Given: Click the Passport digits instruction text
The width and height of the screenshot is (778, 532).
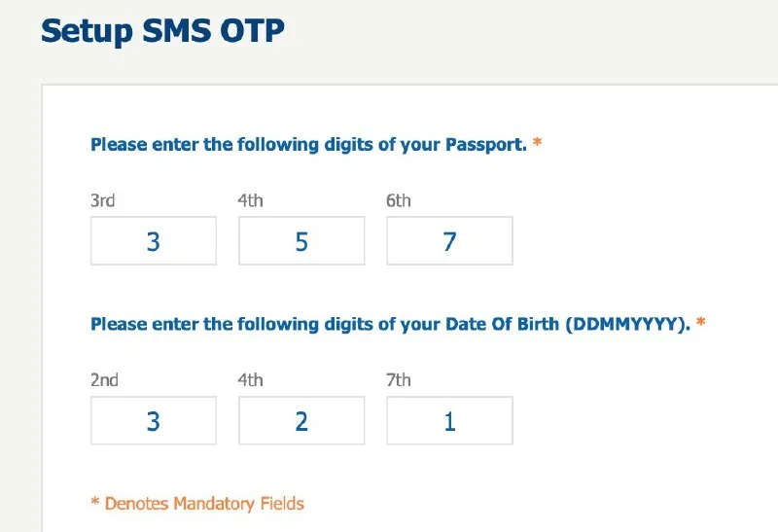Looking at the screenshot, I should coord(308,145).
